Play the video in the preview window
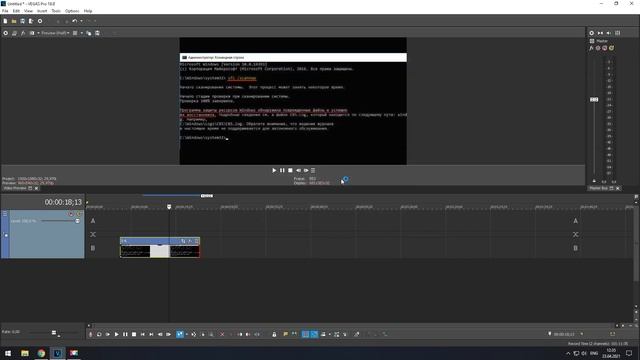This screenshot has width=640, height=360. (x=274, y=171)
